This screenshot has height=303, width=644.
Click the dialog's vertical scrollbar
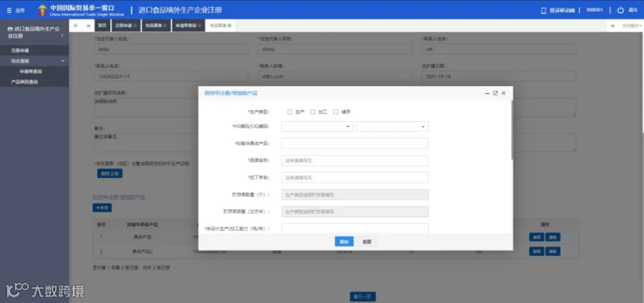pyautogui.click(x=512, y=130)
